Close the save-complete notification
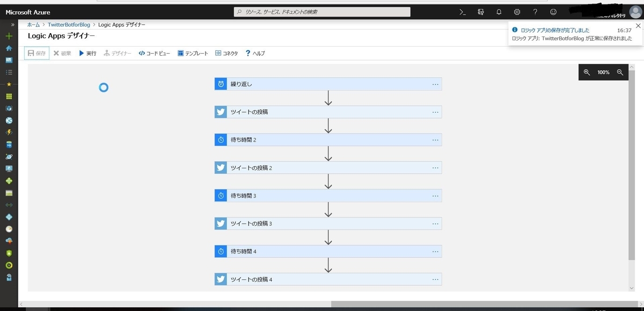644x311 pixels. point(638,25)
